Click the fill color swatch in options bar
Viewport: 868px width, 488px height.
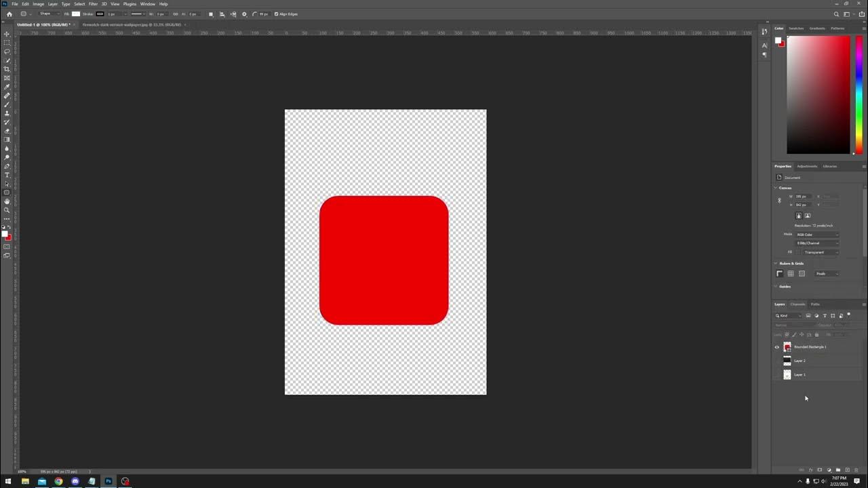76,14
